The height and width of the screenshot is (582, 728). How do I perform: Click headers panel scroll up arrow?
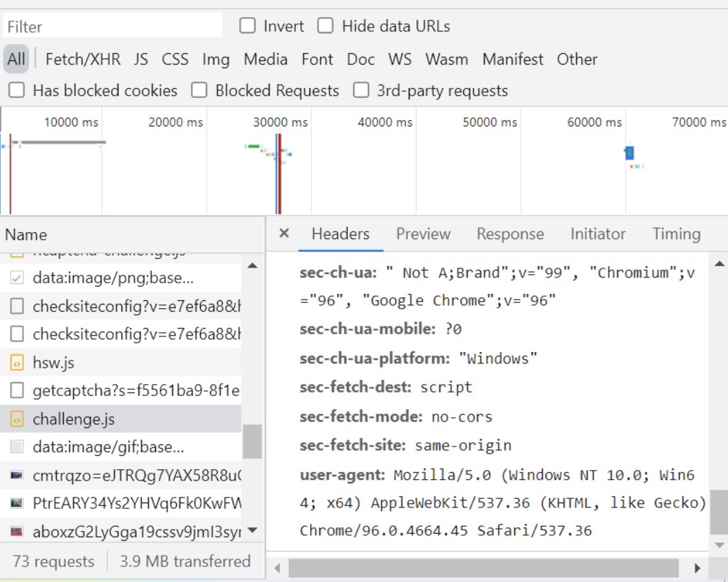click(x=719, y=264)
